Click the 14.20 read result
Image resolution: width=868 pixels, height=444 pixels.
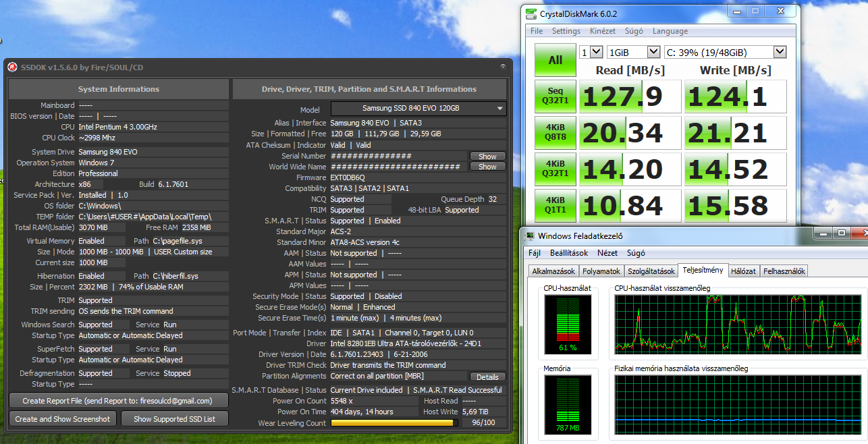point(630,169)
